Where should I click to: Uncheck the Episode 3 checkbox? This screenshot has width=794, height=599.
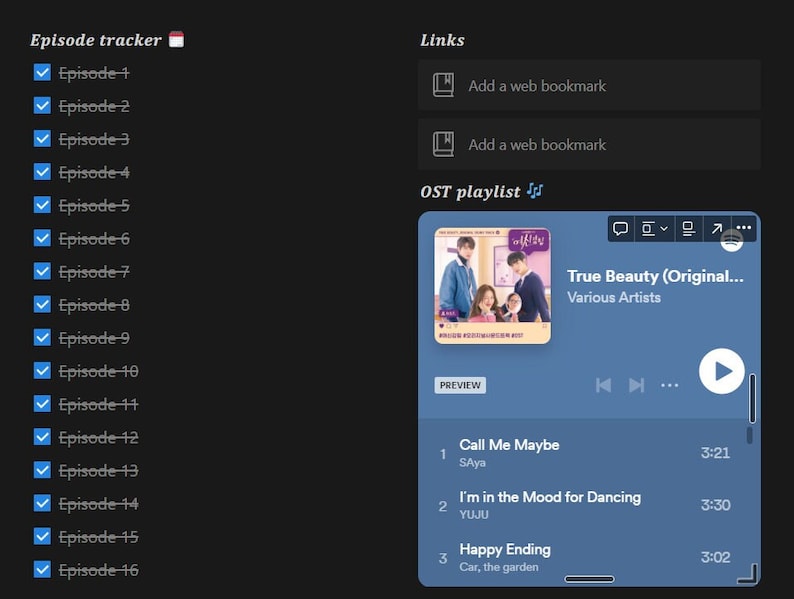pyautogui.click(x=42, y=139)
